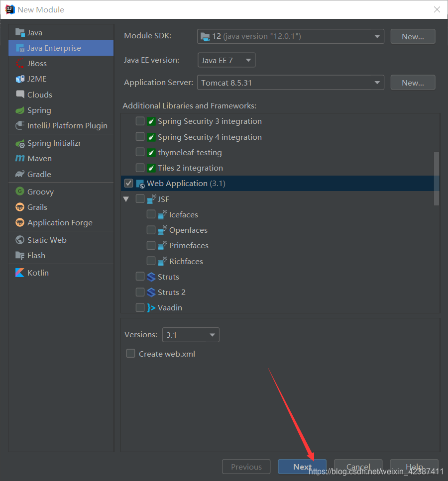Click the Grails orange icon
The height and width of the screenshot is (481, 448).
coord(20,207)
